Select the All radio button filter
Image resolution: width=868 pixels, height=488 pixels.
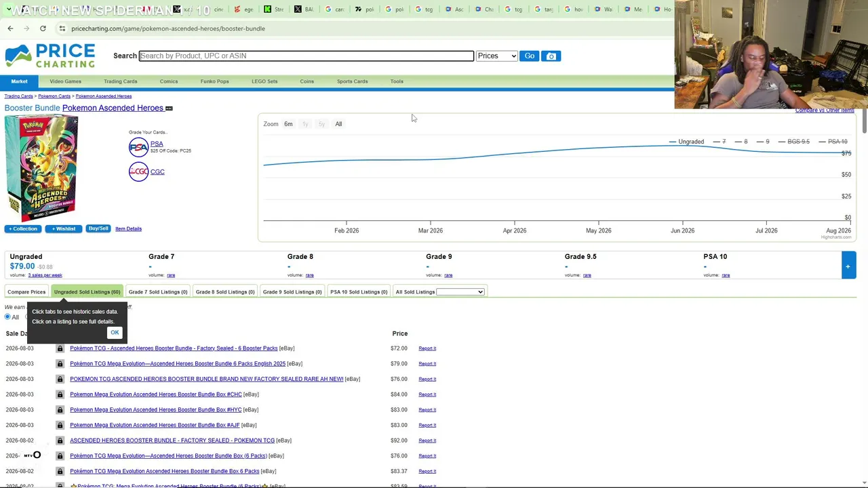click(7, 317)
